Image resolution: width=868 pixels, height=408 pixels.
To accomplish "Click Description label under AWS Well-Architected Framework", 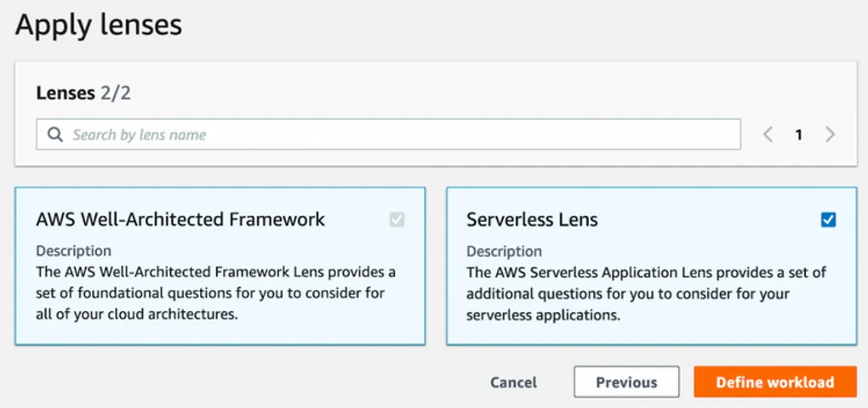I will coord(73,252).
